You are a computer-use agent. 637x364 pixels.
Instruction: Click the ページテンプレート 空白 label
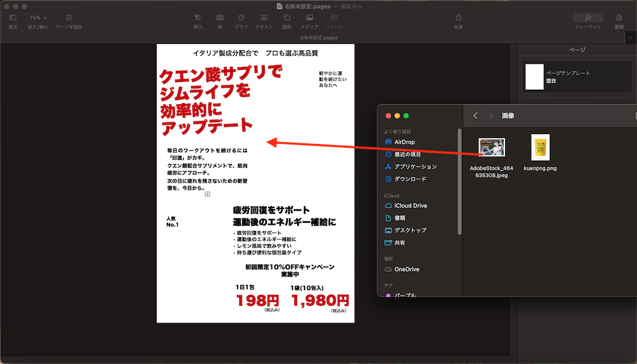click(x=568, y=77)
